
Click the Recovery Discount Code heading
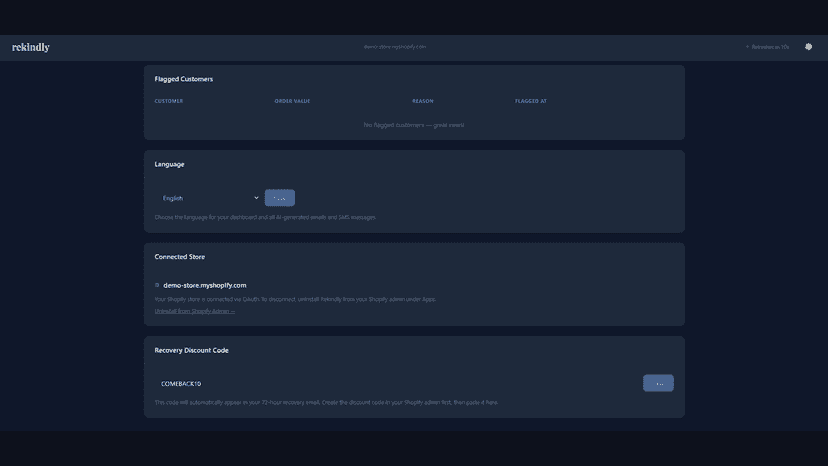pos(191,350)
